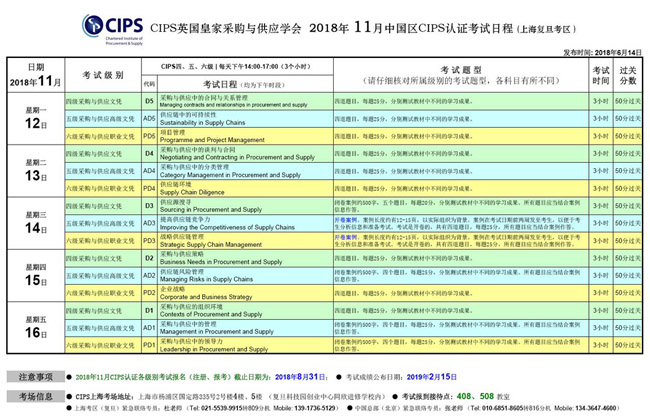Select the AD1 code cell
650x420 pixels.
(149, 328)
